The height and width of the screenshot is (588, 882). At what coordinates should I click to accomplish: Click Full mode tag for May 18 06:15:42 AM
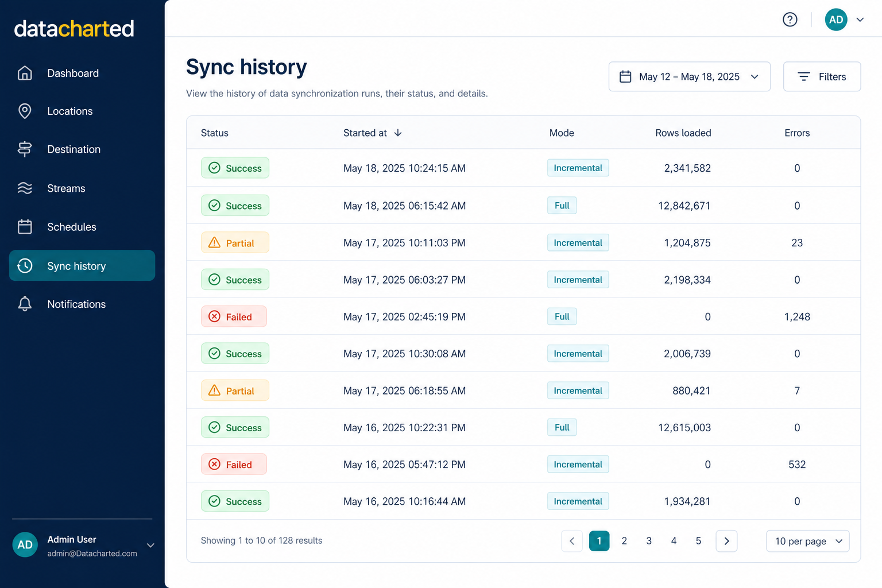562,206
